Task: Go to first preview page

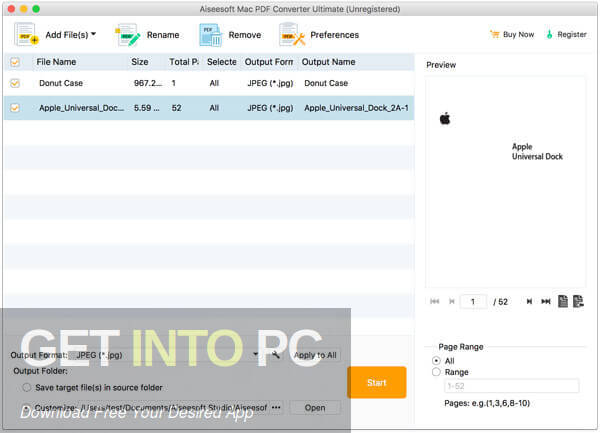Action: point(434,301)
